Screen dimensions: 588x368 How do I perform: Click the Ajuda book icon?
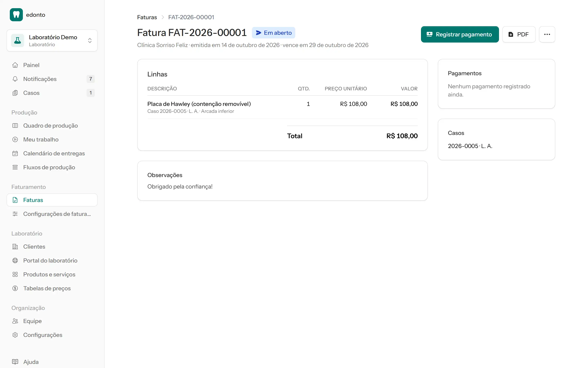pyautogui.click(x=15, y=362)
